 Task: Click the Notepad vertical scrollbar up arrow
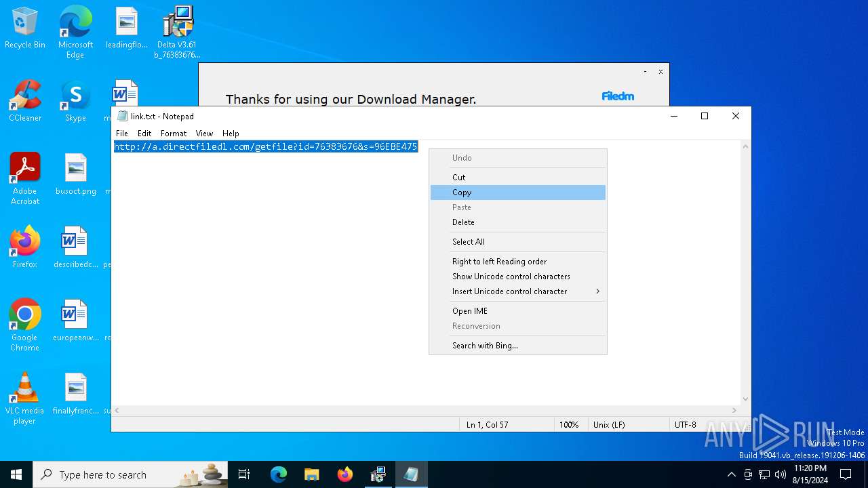(x=745, y=146)
